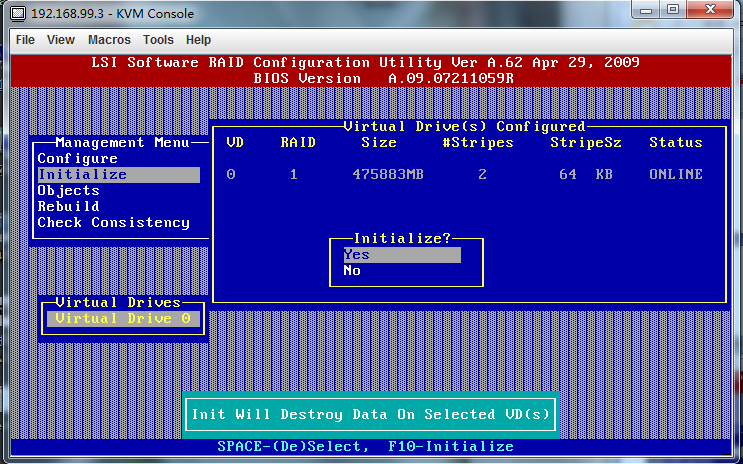
Task: Click the Init Will Destroy Data warning
Action: 371,415
